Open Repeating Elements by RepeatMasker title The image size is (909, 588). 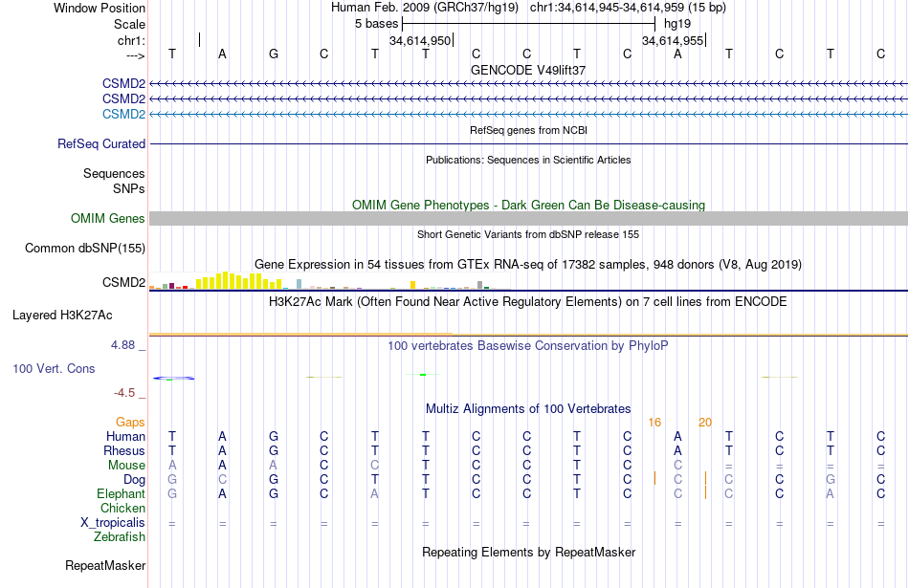[528, 553]
